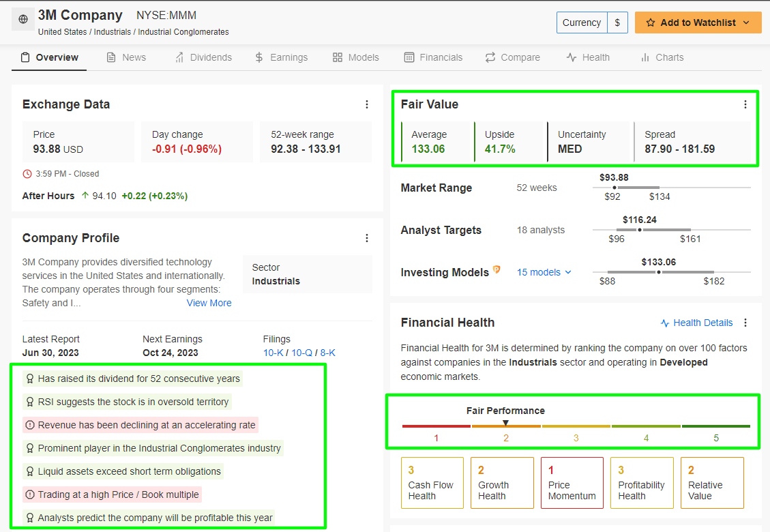Open the Add to Watchlist dropdown chevron
Image resolution: width=770 pixels, height=532 pixels.
tap(746, 23)
